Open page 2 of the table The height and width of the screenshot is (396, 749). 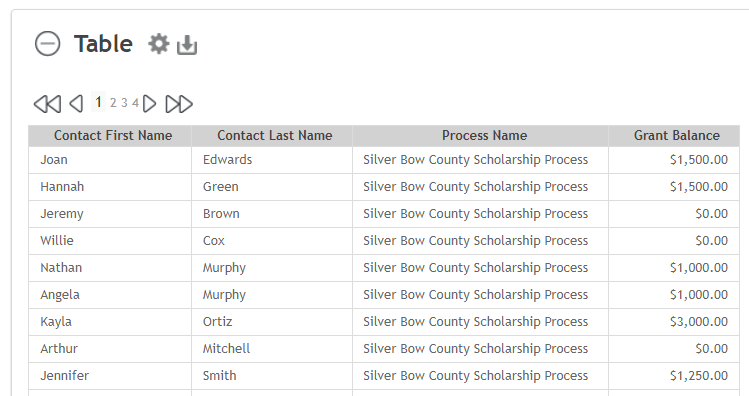tap(113, 103)
